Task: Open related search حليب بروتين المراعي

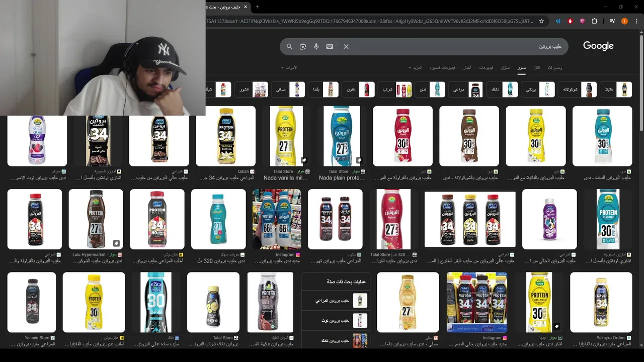Action: click(x=335, y=301)
